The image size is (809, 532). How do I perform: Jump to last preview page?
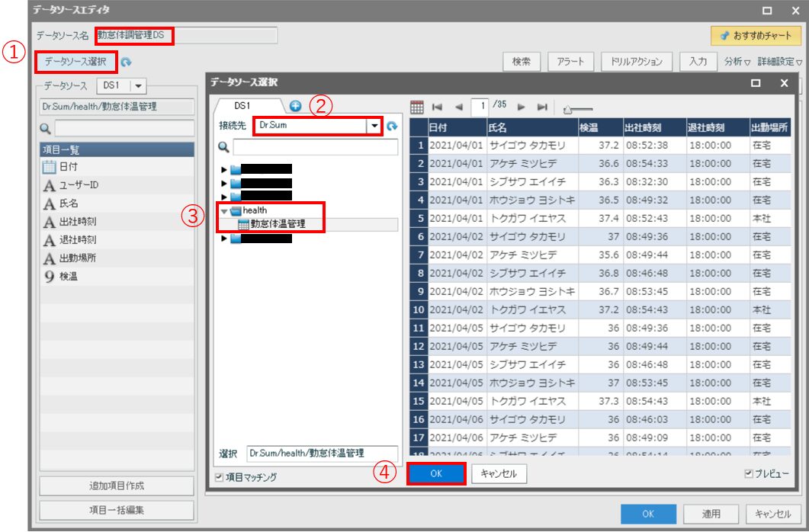click(x=542, y=107)
